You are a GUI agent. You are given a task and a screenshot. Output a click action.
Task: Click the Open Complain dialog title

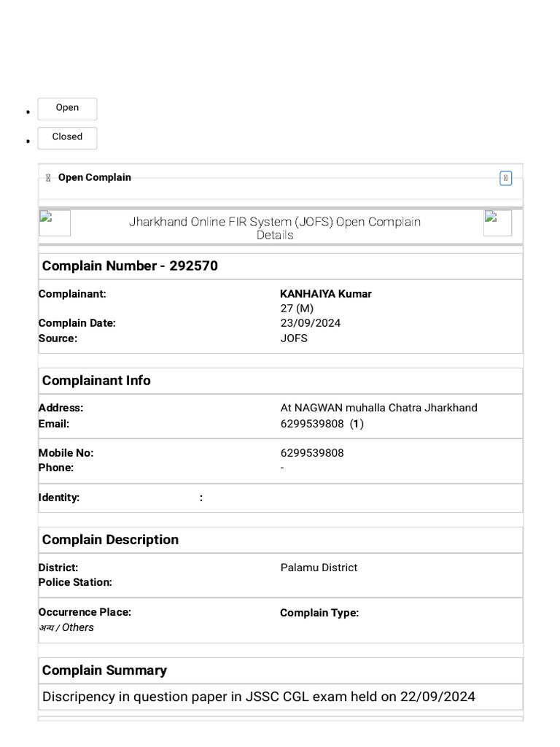click(x=94, y=177)
